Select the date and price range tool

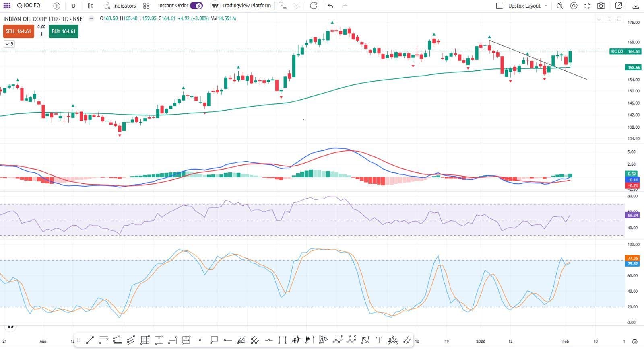coord(186,340)
